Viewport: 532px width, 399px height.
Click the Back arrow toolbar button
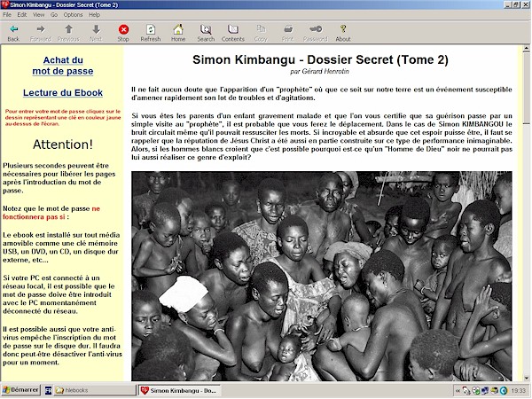pos(13,33)
